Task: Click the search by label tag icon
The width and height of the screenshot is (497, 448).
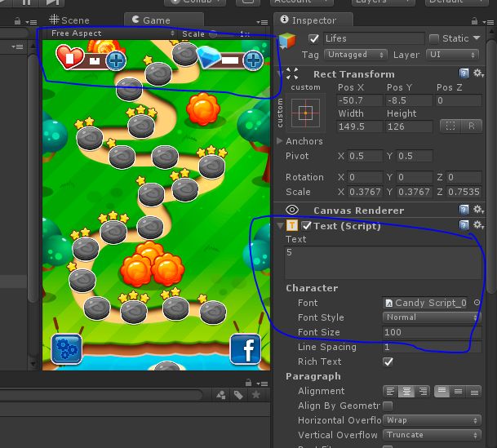Action: [x=238, y=395]
